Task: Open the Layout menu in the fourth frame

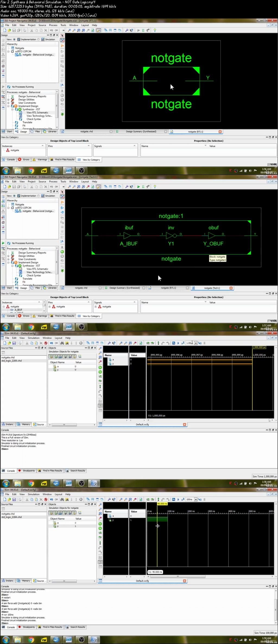Action: click(x=58, y=494)
